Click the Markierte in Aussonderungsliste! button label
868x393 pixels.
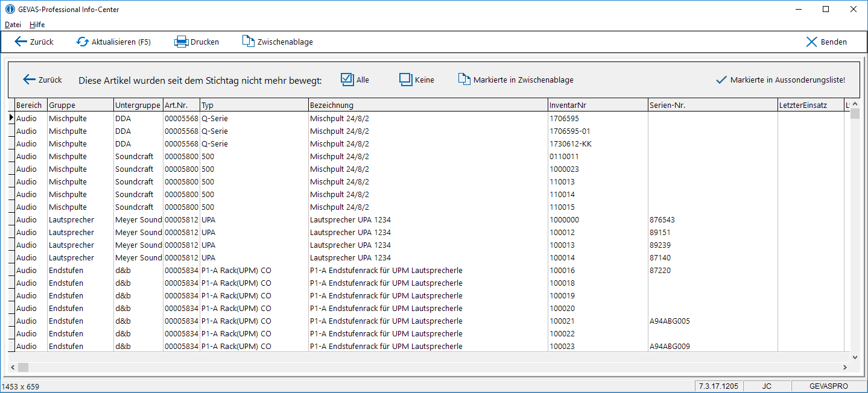pos(787,80)
